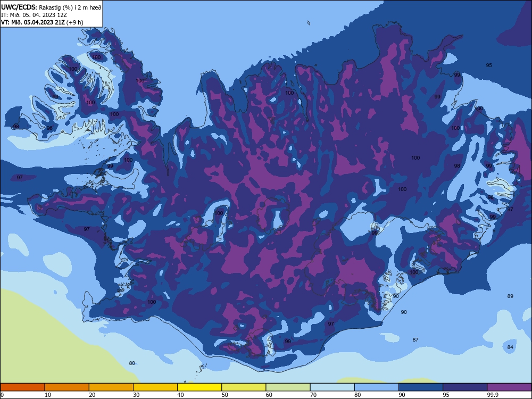
Task: Click the legend tick label '0'
Action: coord(2,395)
